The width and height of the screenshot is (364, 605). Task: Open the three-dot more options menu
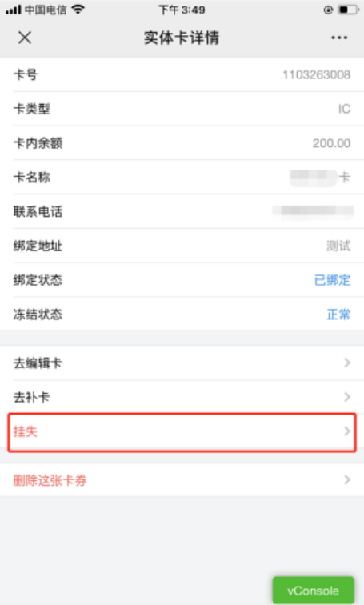(339, 38)
